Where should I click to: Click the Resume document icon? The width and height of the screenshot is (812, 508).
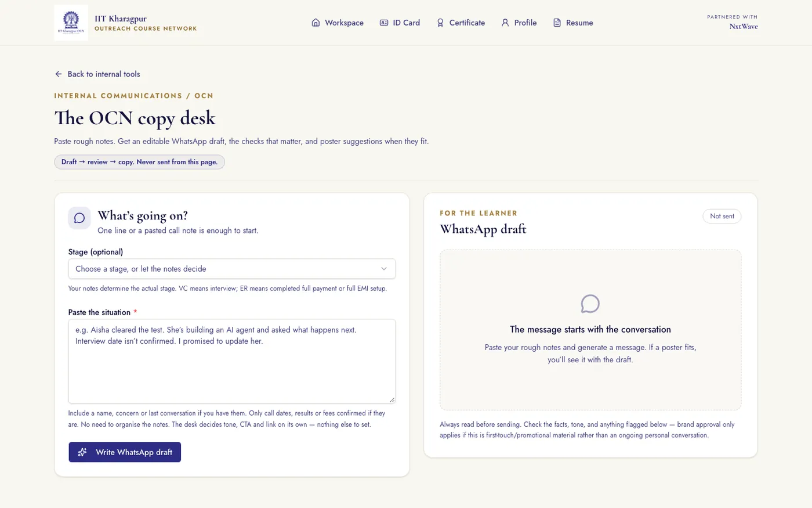[x=557, y=23]
